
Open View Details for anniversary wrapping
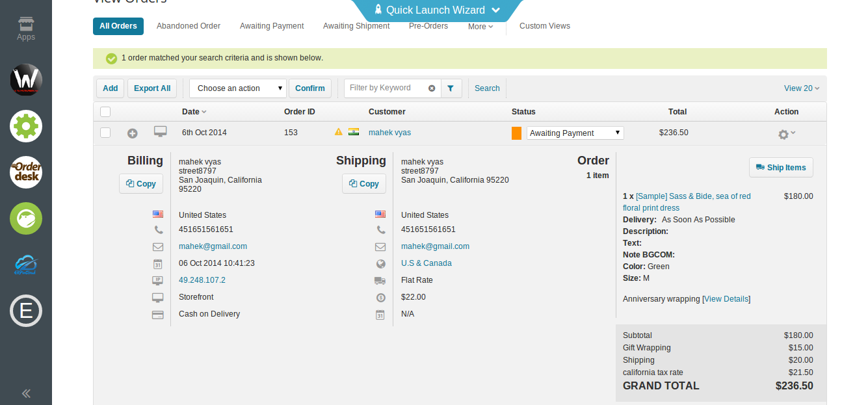point(726,298)
